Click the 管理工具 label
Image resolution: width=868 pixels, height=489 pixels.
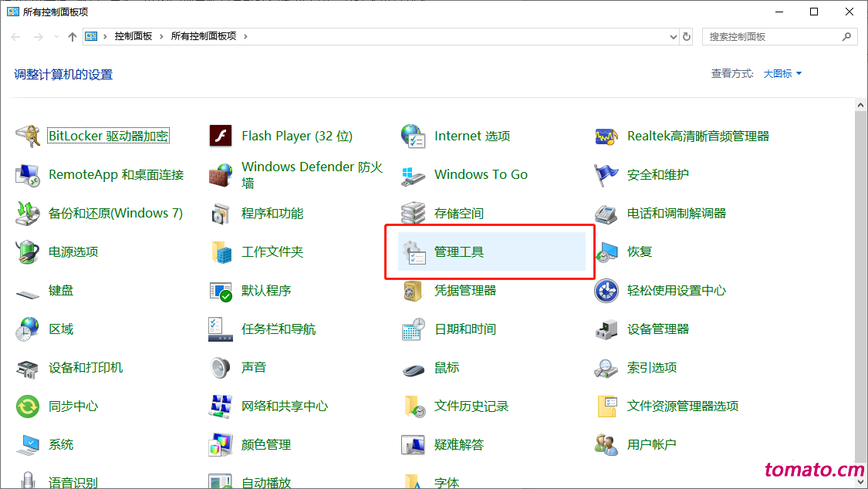[x=459, y=252]
